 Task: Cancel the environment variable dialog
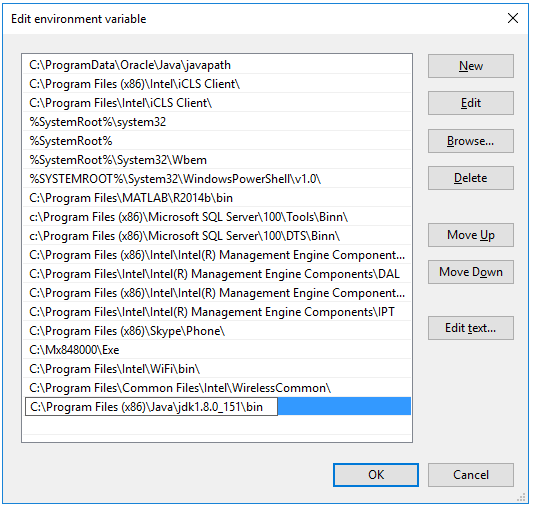coord(470,475)
